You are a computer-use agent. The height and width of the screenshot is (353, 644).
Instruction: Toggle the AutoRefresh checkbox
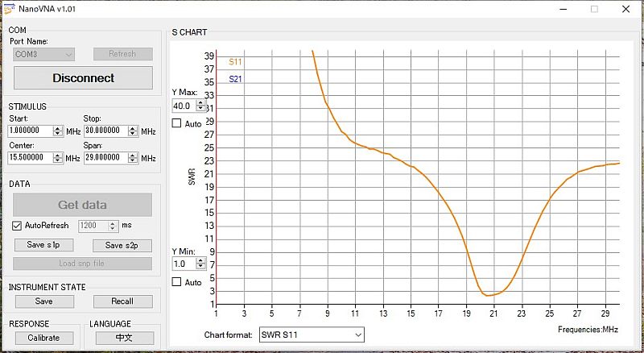pos(17,226)
